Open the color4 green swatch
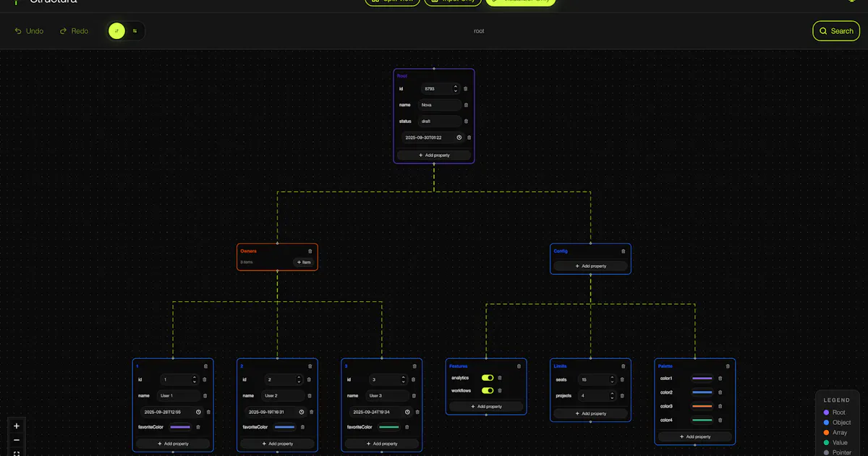Viewport: 868px width, 456px height. point(702,420)
